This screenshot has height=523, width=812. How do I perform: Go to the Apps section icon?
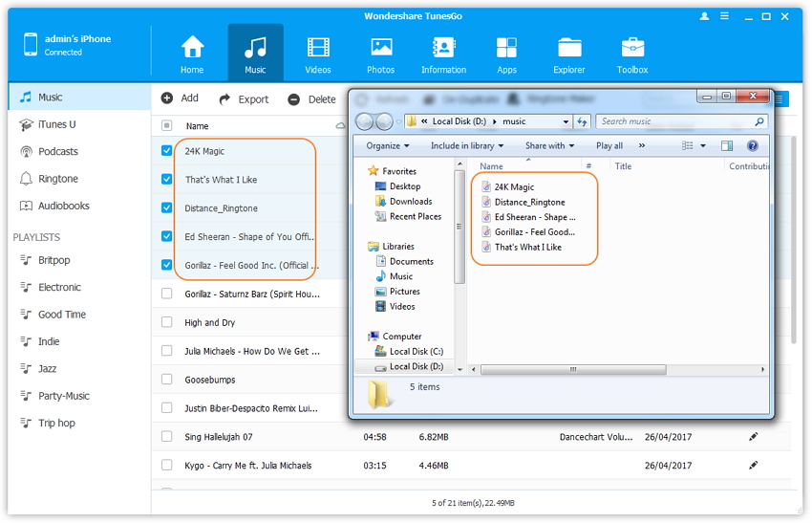pyautogui.click(x=506, y=48)
